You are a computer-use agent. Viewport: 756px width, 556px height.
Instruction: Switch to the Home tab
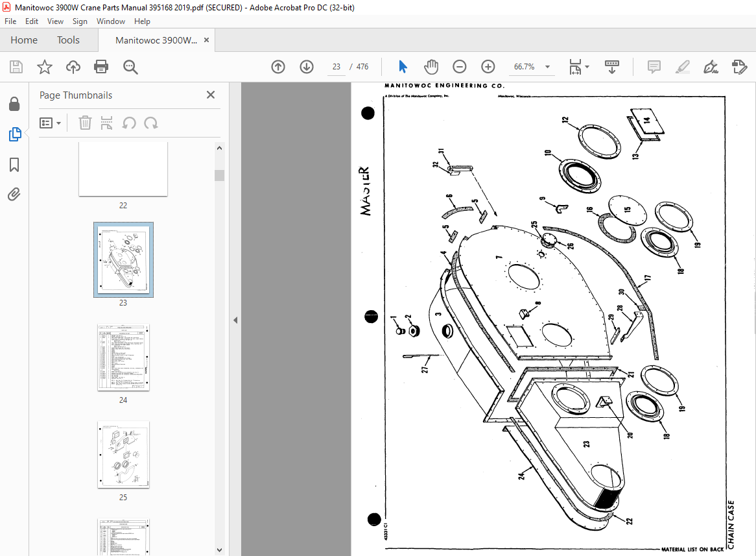point(24,40)
